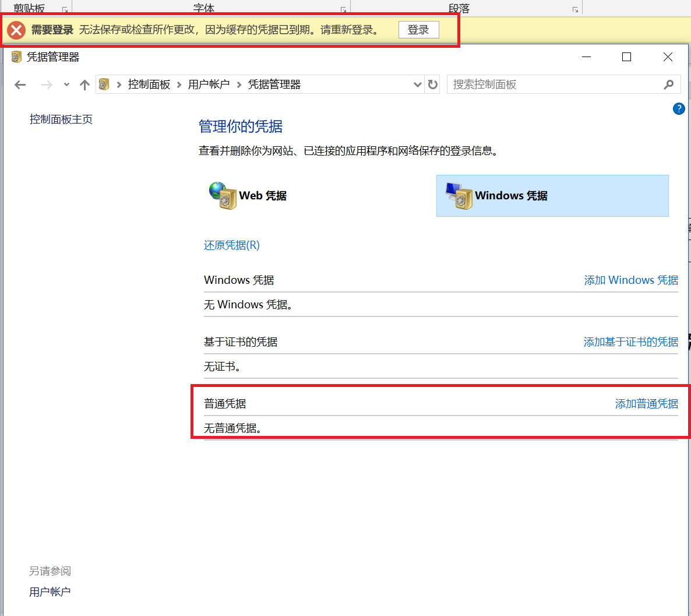
Task: Click the magnifier search icon
Action: (668, 85)
